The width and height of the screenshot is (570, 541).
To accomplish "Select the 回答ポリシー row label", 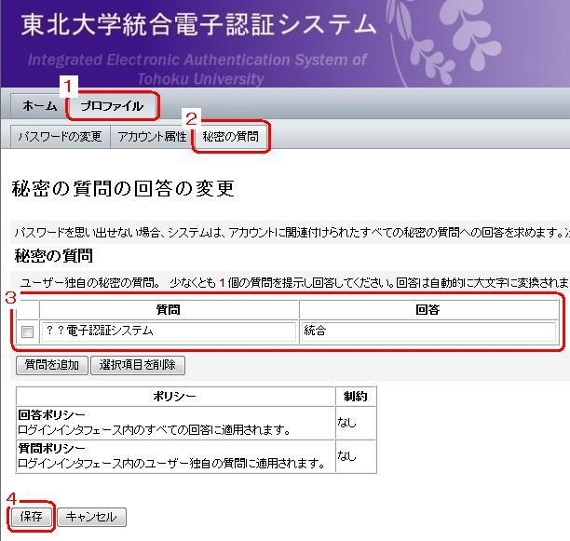I will pos(52,415).
